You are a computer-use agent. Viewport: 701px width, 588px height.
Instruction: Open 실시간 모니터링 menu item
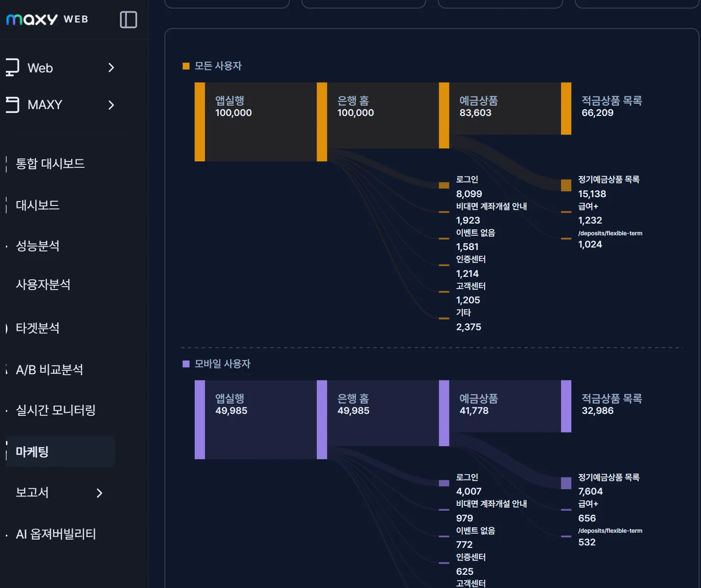[56, 410]
